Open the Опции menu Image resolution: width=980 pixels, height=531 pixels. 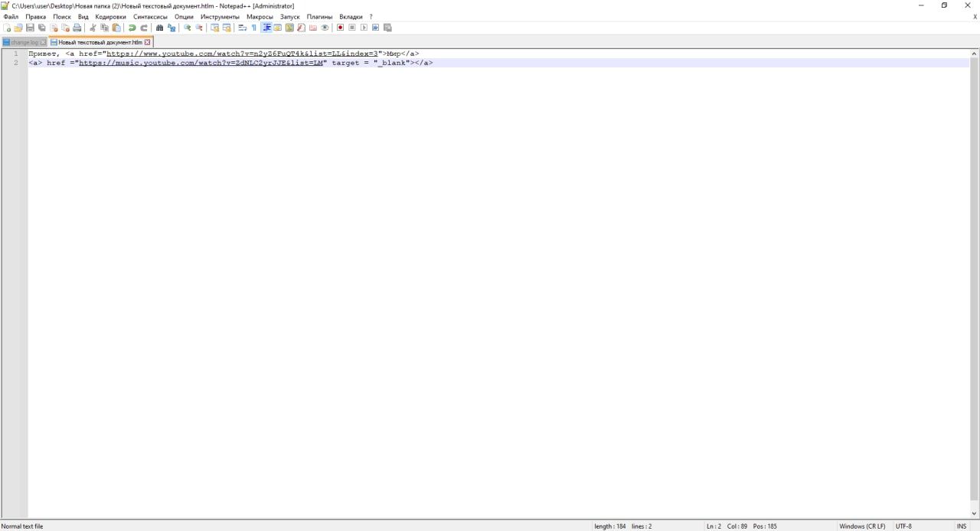click(x=184, y=16)
